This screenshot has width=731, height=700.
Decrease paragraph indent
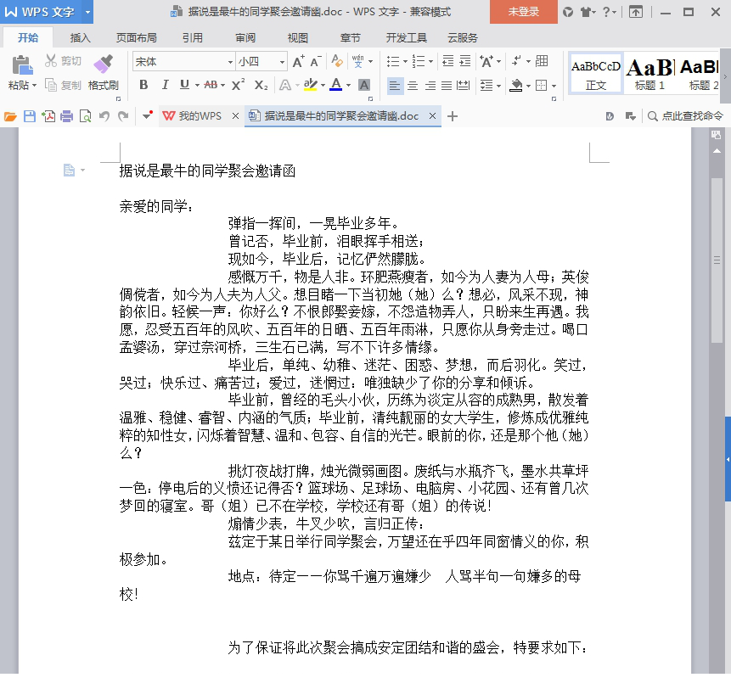[447, 61]
